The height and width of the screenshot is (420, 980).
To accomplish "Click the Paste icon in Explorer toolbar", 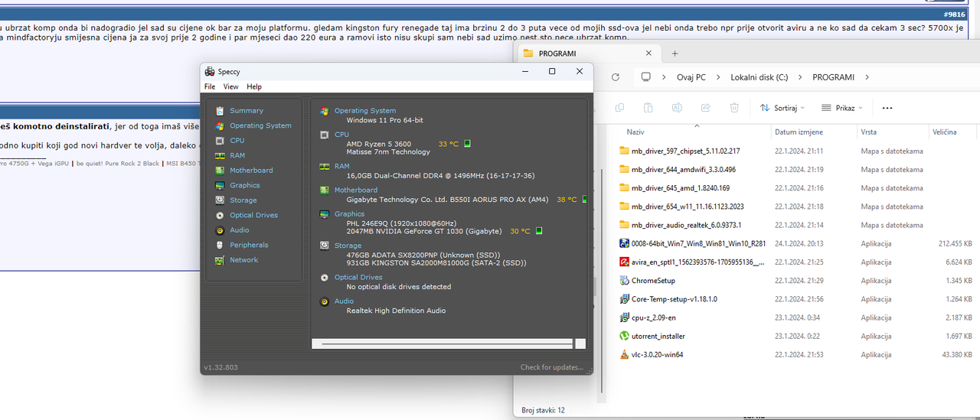I will [648, 108].
